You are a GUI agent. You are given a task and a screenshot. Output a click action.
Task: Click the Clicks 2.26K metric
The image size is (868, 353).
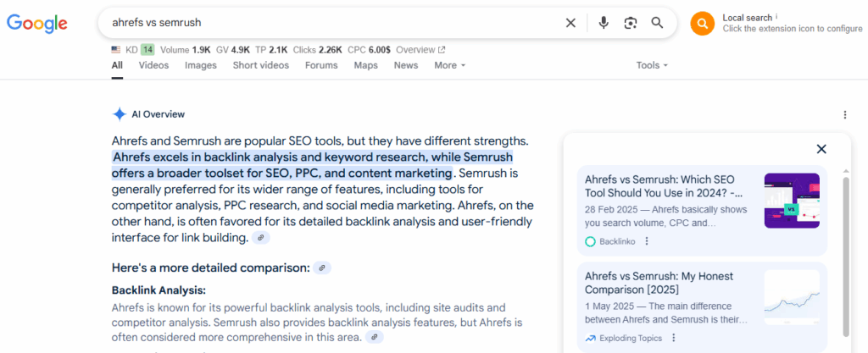point(317,50)
